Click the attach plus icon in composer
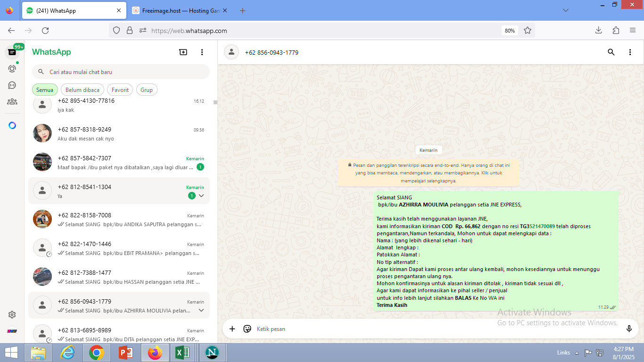The width and height of the screenshot is (644, 362). (x=232, y=329)
